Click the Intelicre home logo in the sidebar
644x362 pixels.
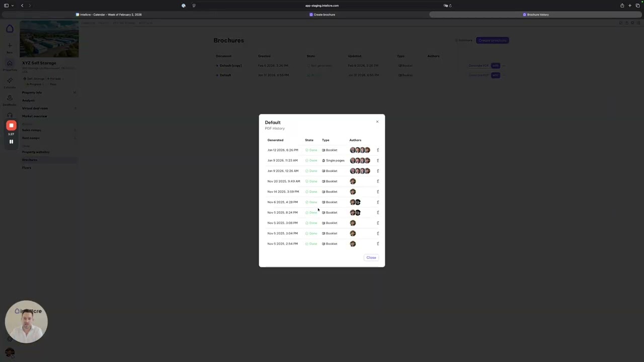point(10,29)
